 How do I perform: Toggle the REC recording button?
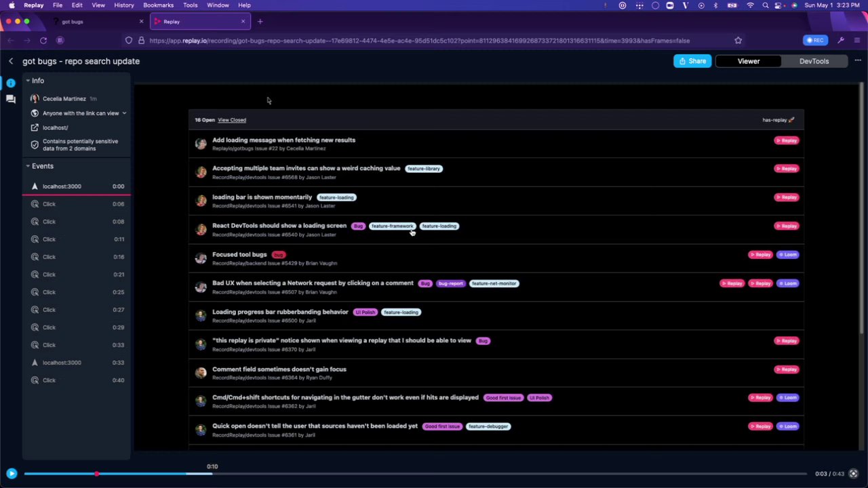coord(816,41)
